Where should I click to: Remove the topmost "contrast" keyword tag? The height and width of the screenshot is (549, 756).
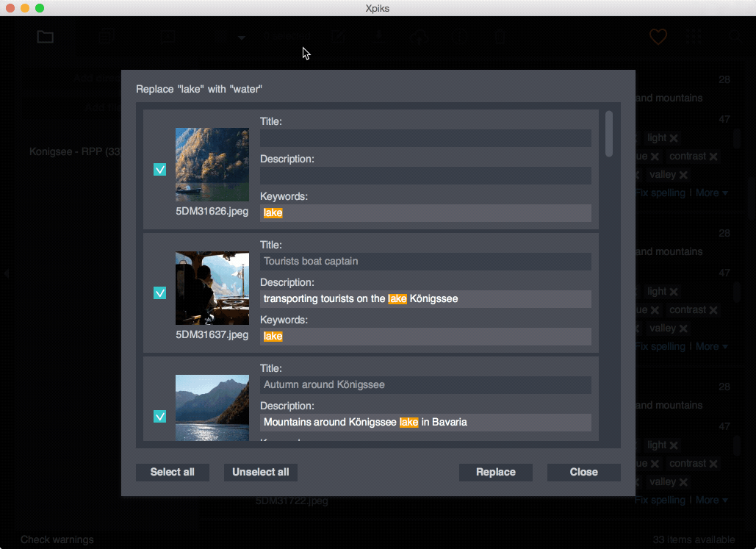(713, 157)
